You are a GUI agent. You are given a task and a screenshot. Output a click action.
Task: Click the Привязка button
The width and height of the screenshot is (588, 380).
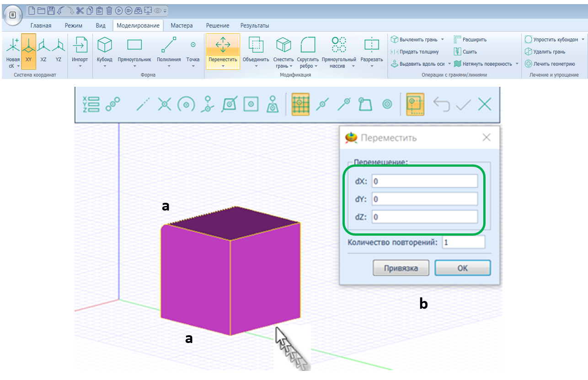401,268
